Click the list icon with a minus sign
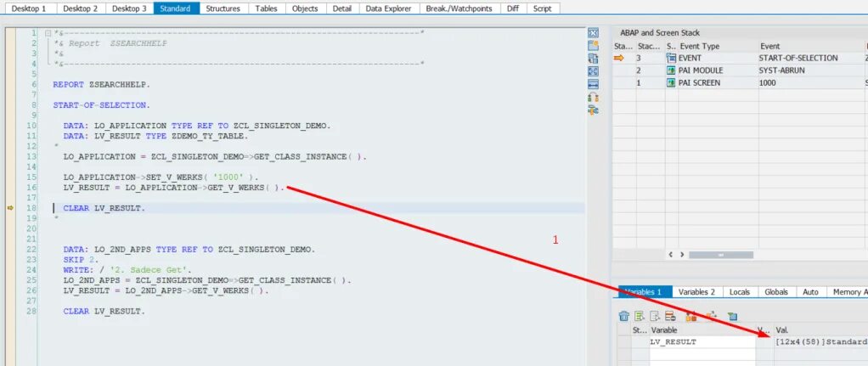The width and height of the screenshot is (868, 366). (x=670, y=316)
